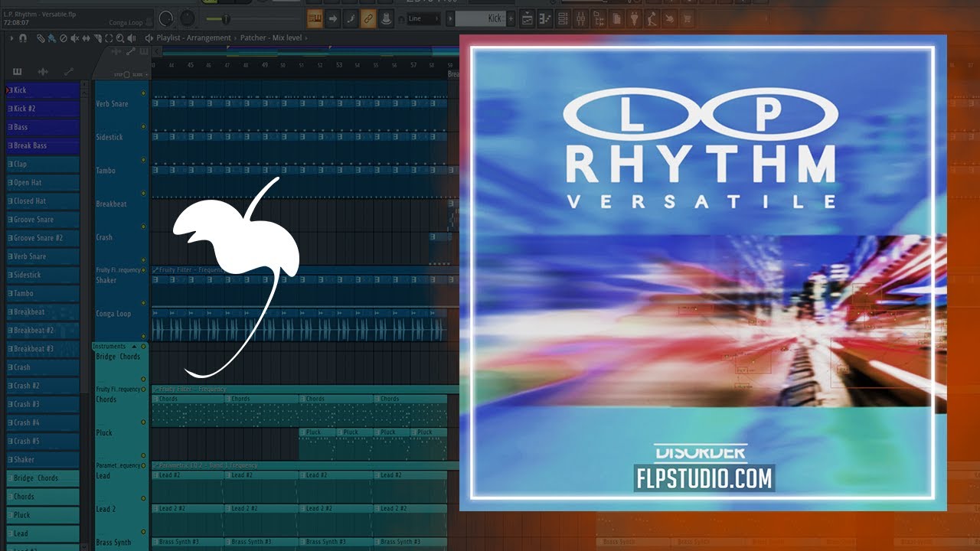This screenshot has height=551, width=980.
Task: Click the tempo tapper icon
Action: (x=669, y=18)
